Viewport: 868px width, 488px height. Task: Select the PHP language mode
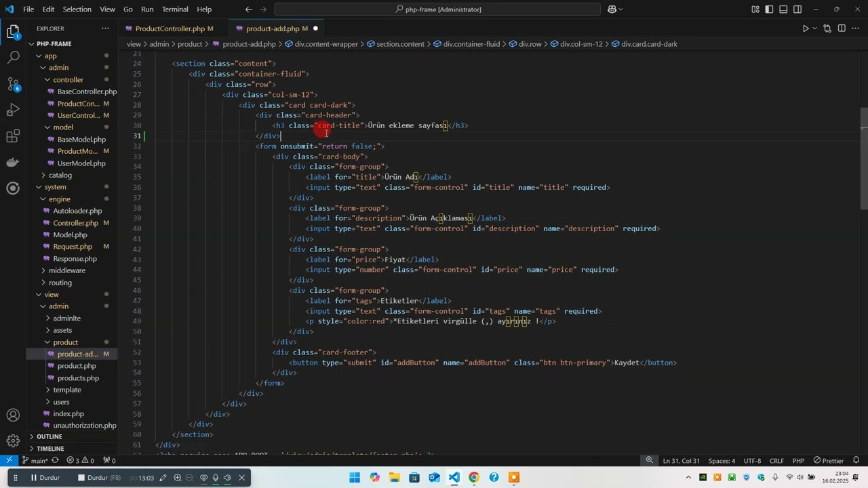tap(798, 461)
